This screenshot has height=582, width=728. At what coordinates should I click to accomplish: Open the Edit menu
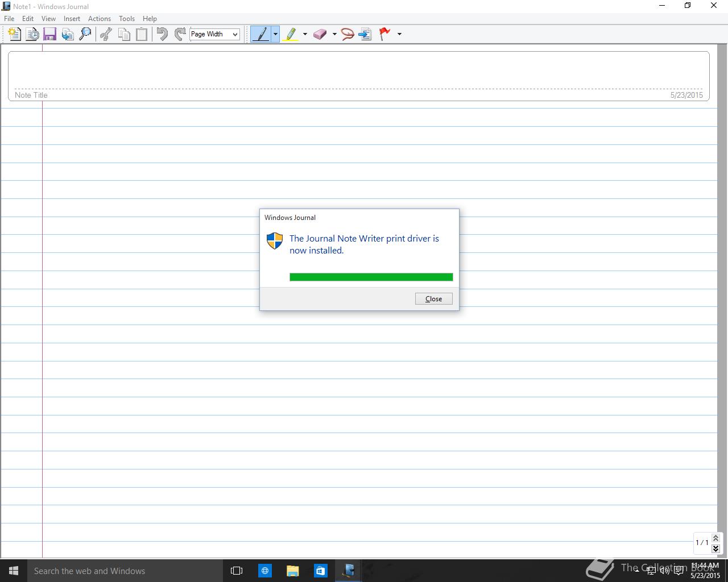click(28, 19)
